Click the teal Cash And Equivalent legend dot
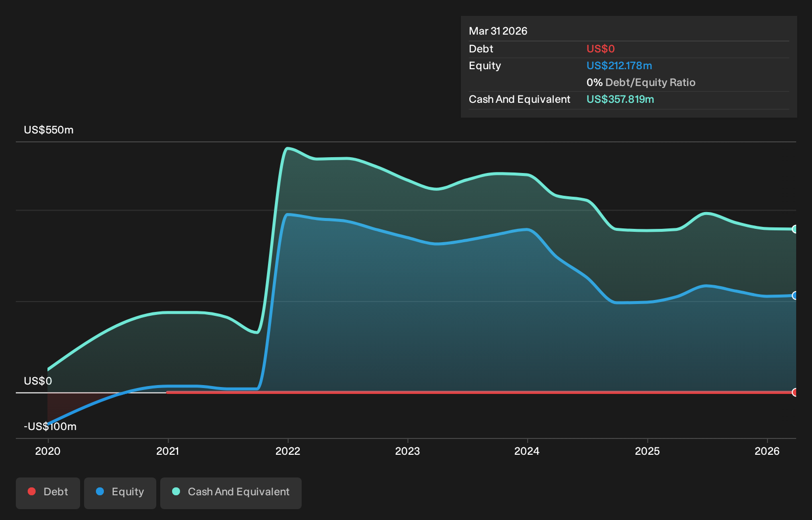 tap(176, 491)
